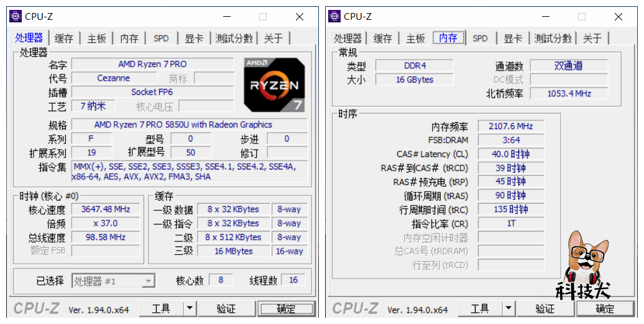Screen dimensions: 644x324
Task: Open the 缓存 tab in left window
Action: tap(63, 38)
